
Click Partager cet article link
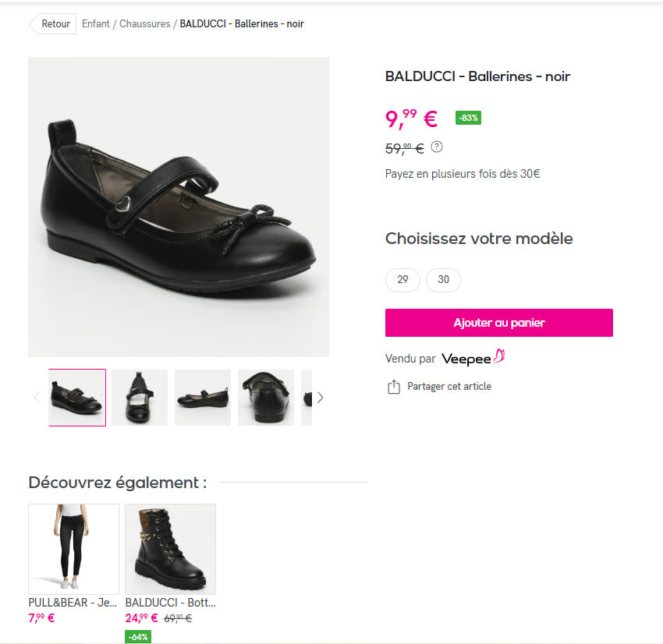449,387
